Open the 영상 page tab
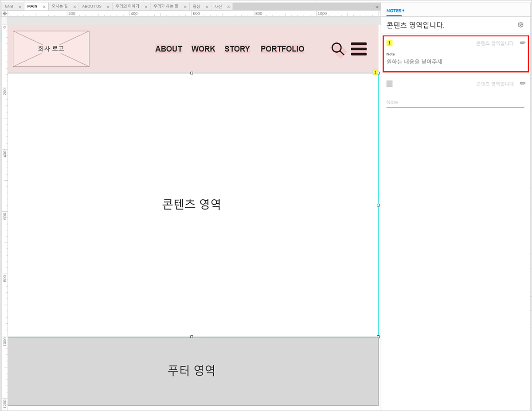 tap(196, 7)
